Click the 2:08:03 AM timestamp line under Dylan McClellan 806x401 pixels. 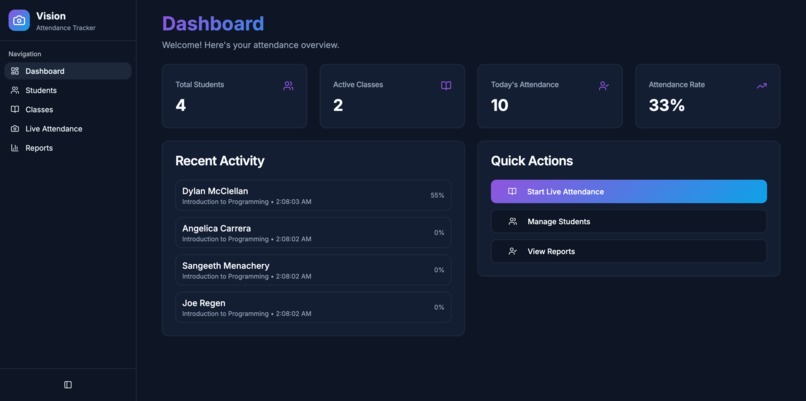click(247, 202)
